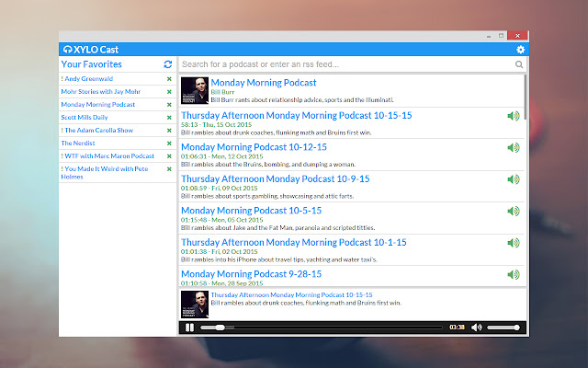
Task: Click the Monday Morning Podcast header title
Action: pos(264,83)
